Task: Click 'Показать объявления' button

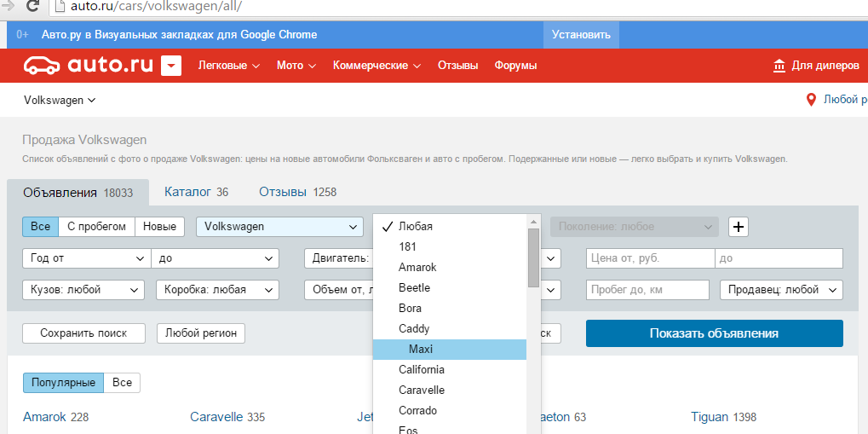Action: [x=714, y=333]
